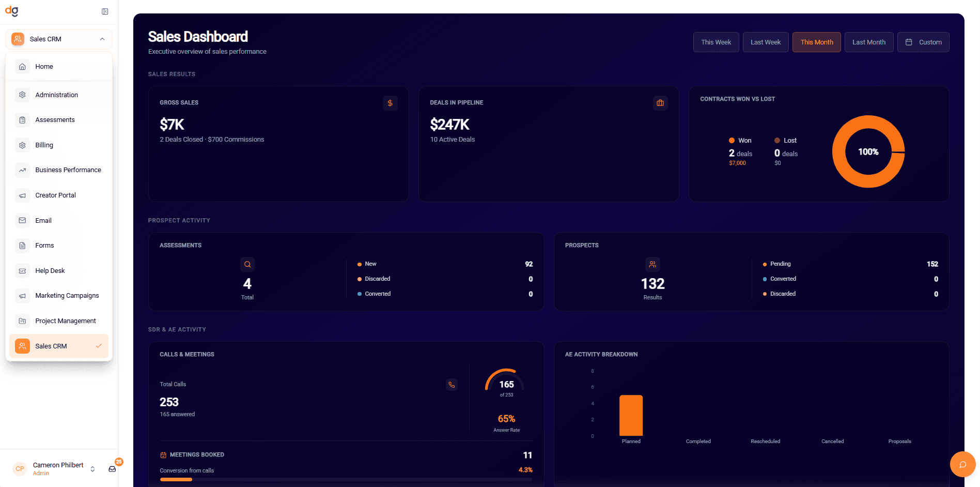Collapse the sidebar panel icon
This screenshot has height=487, width=980.
(x=105, y=11)
